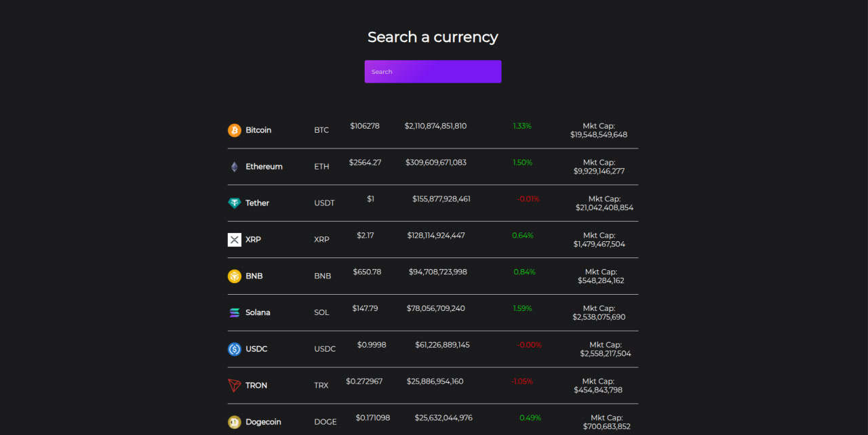The image size is (868, 435).
Task: Select the Solana name label
Action: click(x=258, y=312)
